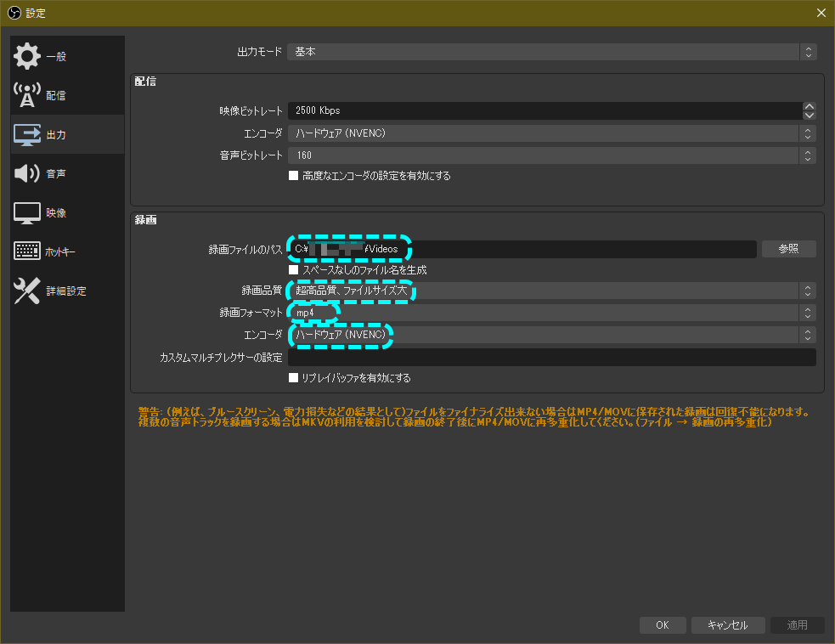
Task: Confirm settings with OK button
Action: pyautogui.click(x=663, y=624)
